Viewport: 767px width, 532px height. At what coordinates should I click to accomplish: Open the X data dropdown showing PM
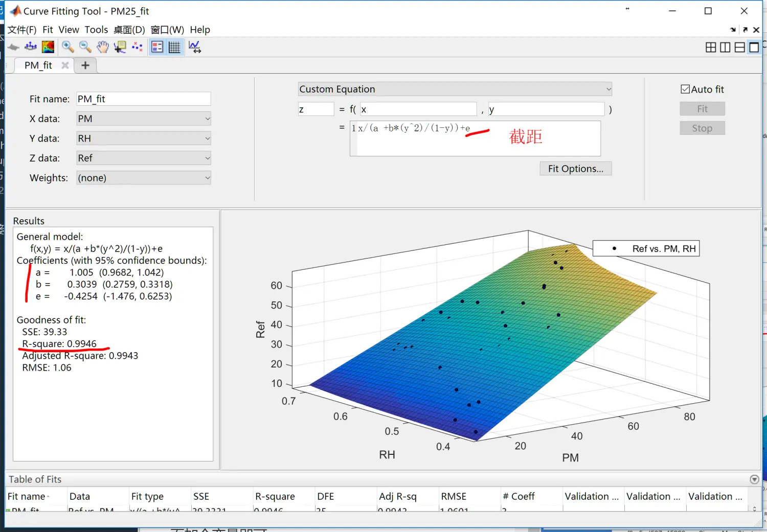(144, 119)
